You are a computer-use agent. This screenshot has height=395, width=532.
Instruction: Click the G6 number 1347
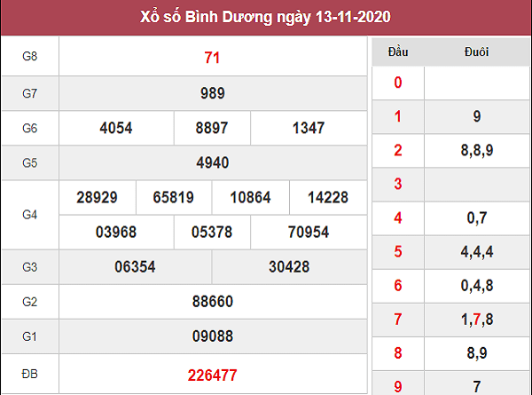[x=309, y=128]
